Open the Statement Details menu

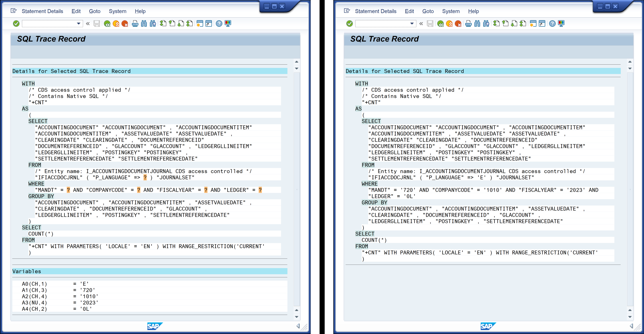[42, 11]
